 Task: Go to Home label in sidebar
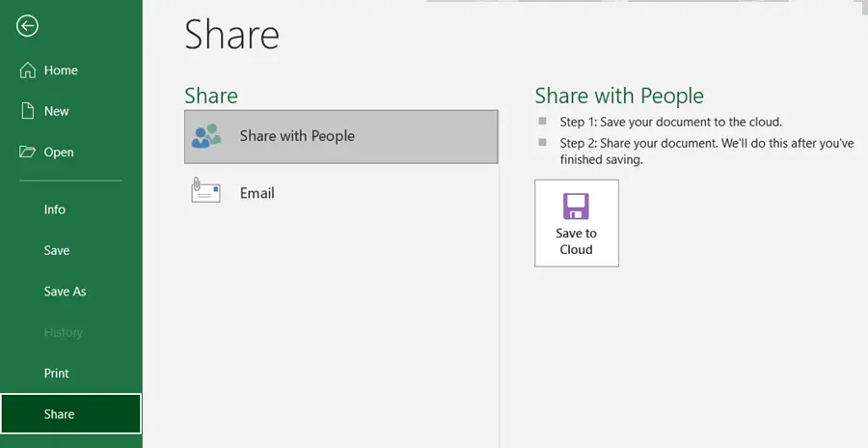pyautogui.click(x=61, y=70)
